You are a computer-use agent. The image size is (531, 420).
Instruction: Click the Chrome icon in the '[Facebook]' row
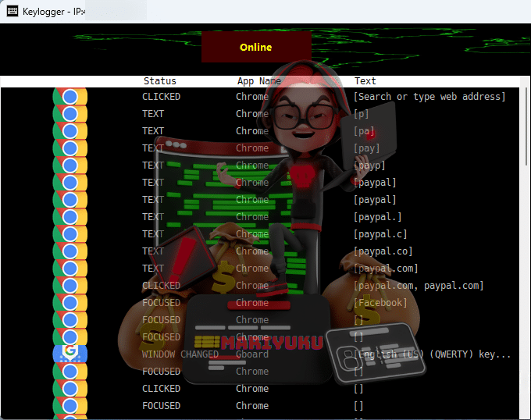click(69, 303)
